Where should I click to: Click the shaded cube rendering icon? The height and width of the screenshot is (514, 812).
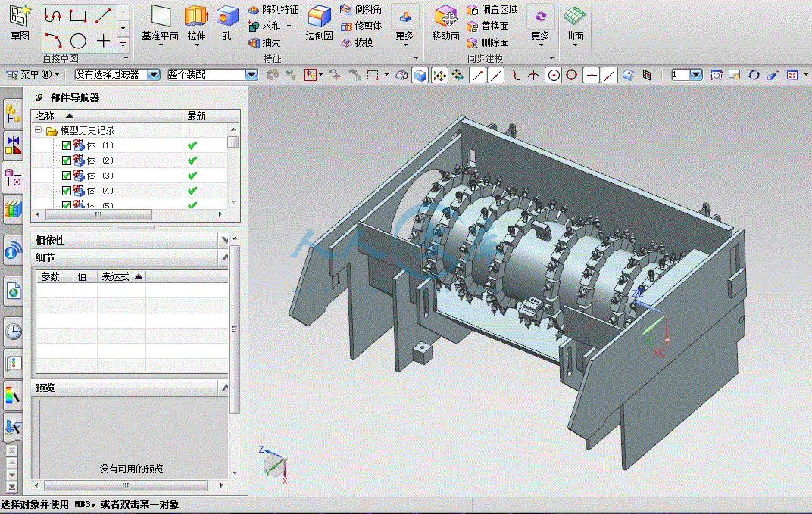tap(420, 76)
